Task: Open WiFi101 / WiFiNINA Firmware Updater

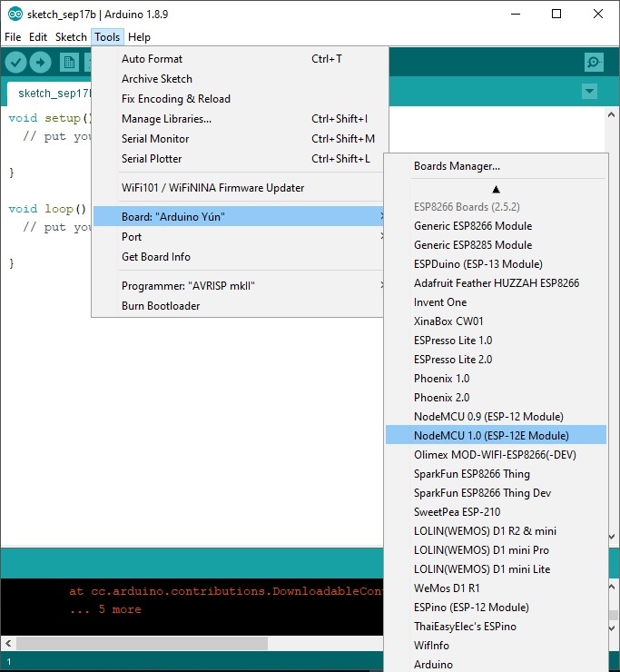Action: click(x=238, y=188)
